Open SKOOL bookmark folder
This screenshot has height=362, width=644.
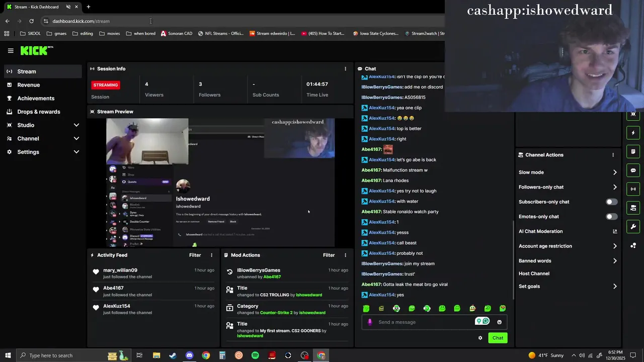(30, 34)
